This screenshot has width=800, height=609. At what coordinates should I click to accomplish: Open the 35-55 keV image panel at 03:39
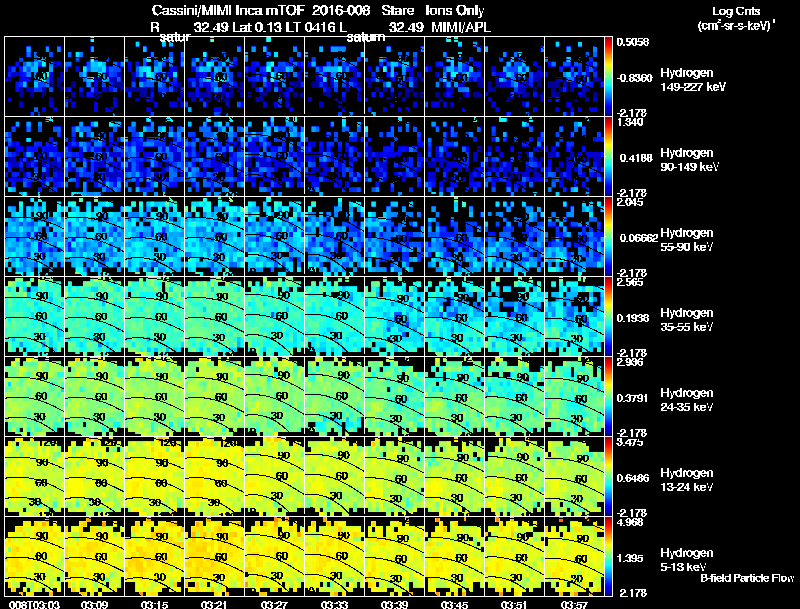(394, 316)
